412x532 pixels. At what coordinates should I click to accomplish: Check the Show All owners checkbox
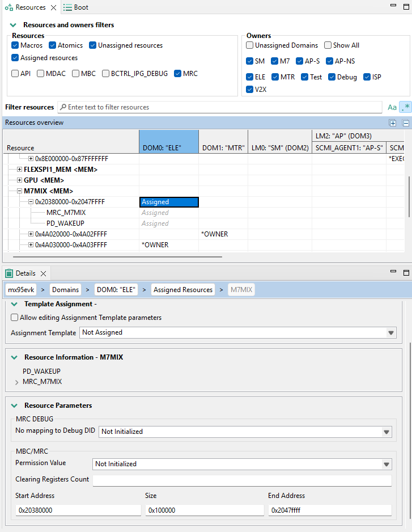[x=328, y=45]
